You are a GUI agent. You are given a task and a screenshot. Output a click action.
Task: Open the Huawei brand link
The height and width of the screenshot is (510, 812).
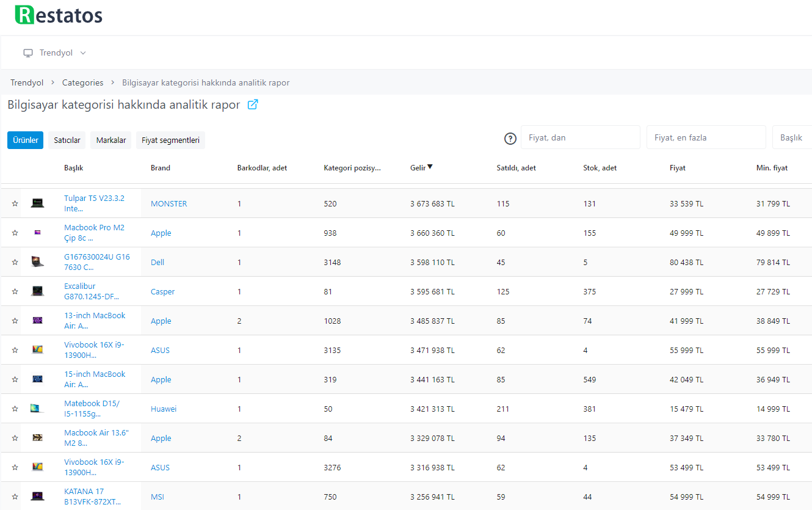coord(164,409)
